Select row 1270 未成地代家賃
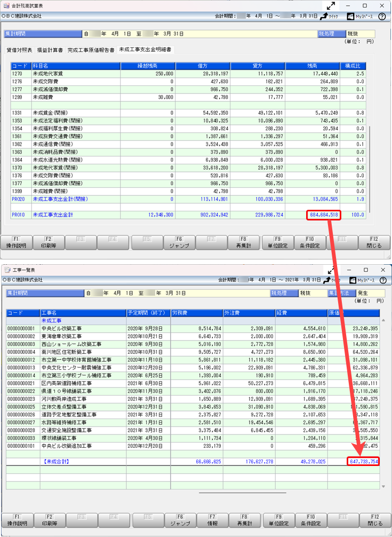Screen dimensions: 392x537 [x=188, y=74]
